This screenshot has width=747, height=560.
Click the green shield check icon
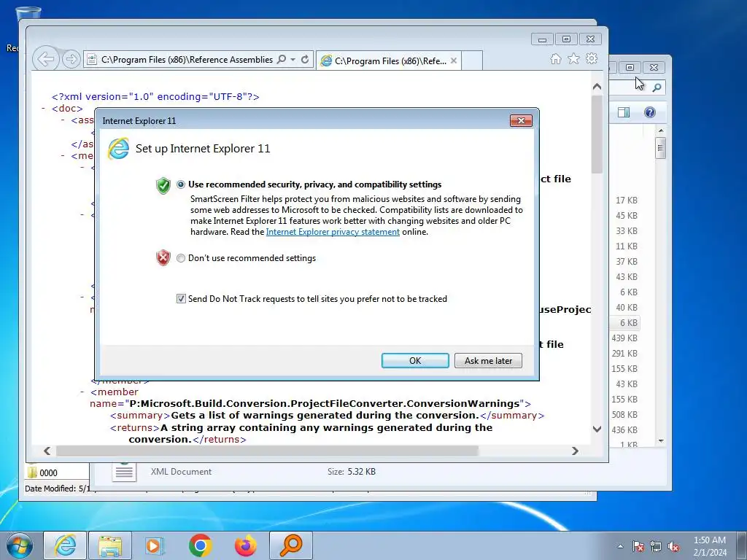tap(163, 185)
